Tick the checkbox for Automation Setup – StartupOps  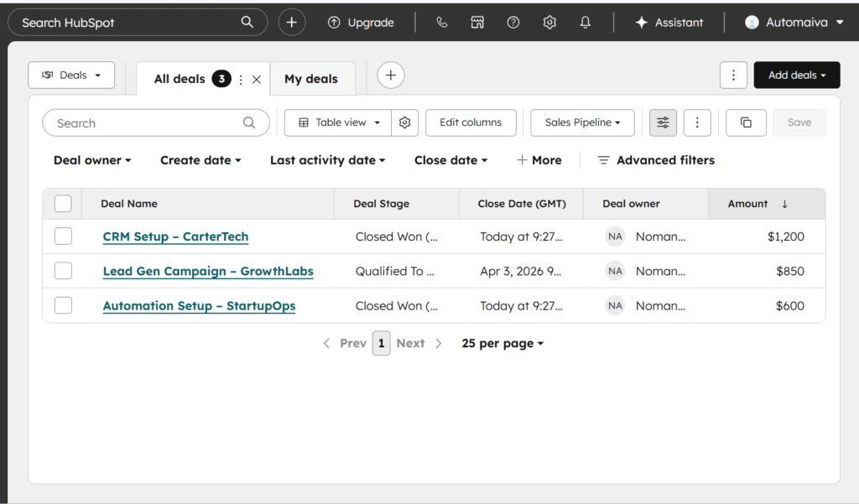(63, 305)
